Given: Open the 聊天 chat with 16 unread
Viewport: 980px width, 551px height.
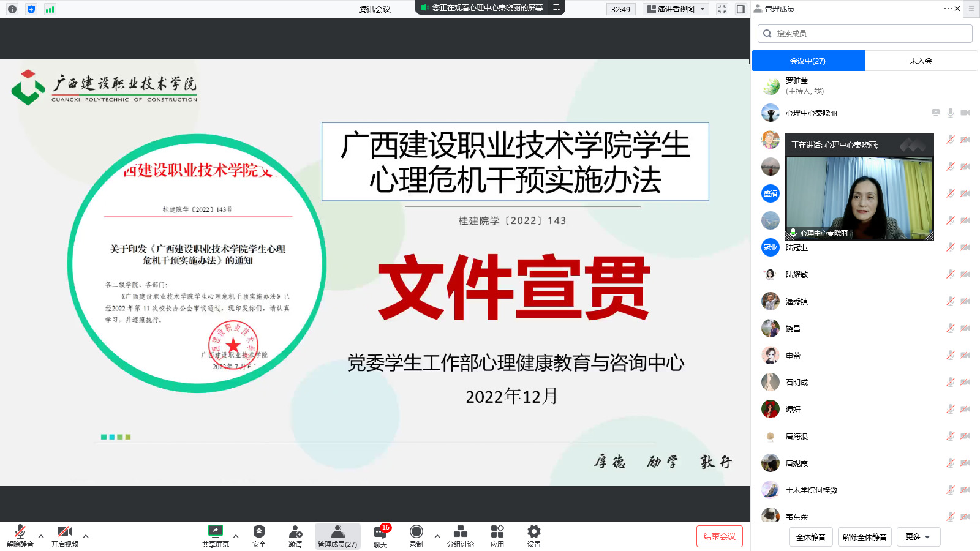Looking at the screenshot, I should [380, 535].
